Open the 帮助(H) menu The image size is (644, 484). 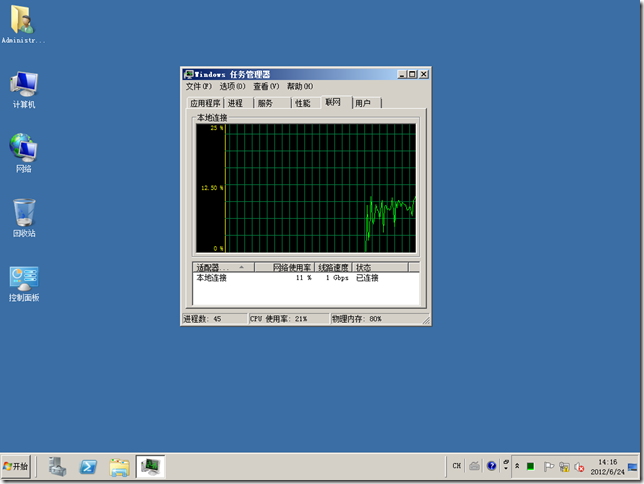click(299, 86)
